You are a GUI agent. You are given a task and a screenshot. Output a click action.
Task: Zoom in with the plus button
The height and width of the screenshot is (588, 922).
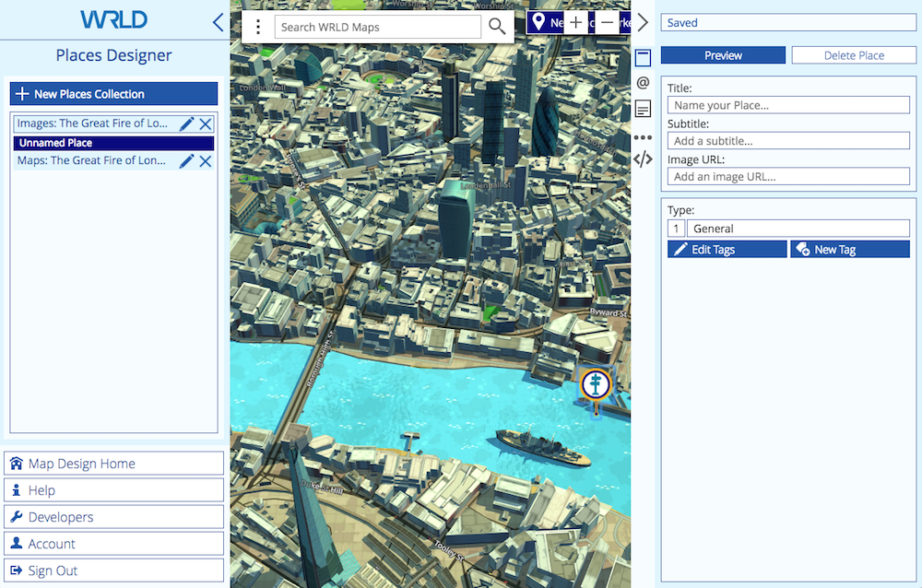[576, 22]
